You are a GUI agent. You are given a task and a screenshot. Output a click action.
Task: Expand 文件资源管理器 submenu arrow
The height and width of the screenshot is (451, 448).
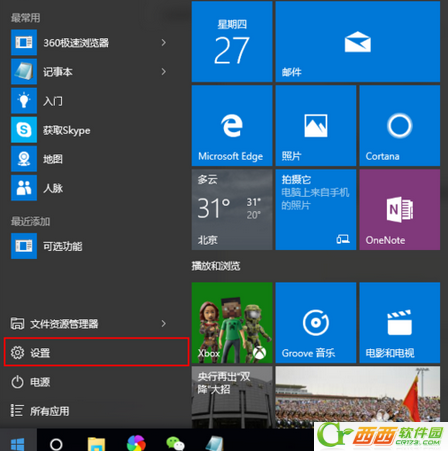[x=163, y=324]
